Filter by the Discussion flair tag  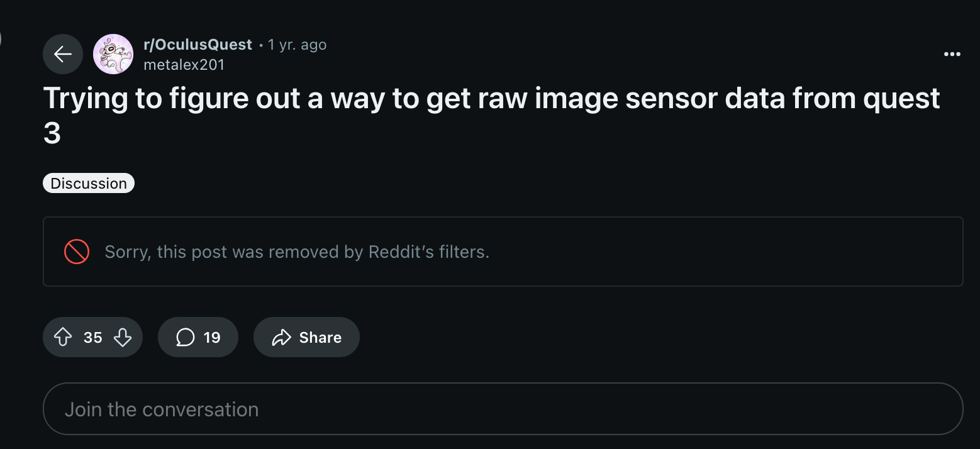pos(89,183)
